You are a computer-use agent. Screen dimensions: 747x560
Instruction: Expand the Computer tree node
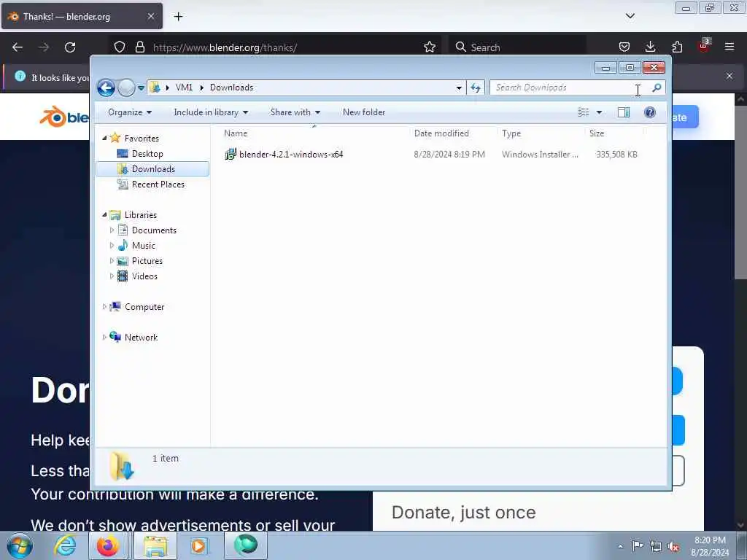[104, 307]
